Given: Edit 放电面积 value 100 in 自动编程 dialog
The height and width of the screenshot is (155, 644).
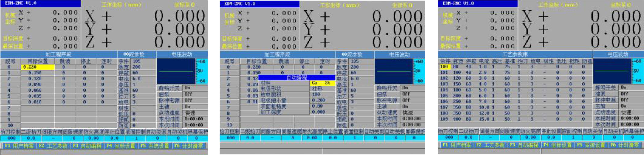Looking at the screenshot, I should 322,95.
